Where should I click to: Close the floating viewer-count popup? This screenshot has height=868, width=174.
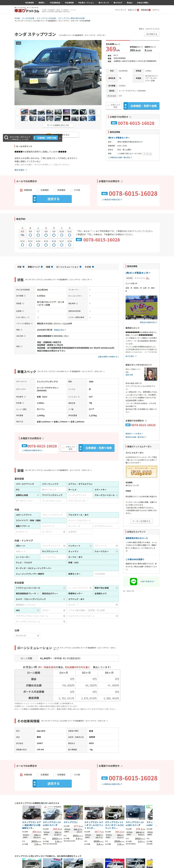(x=60, y=138)
